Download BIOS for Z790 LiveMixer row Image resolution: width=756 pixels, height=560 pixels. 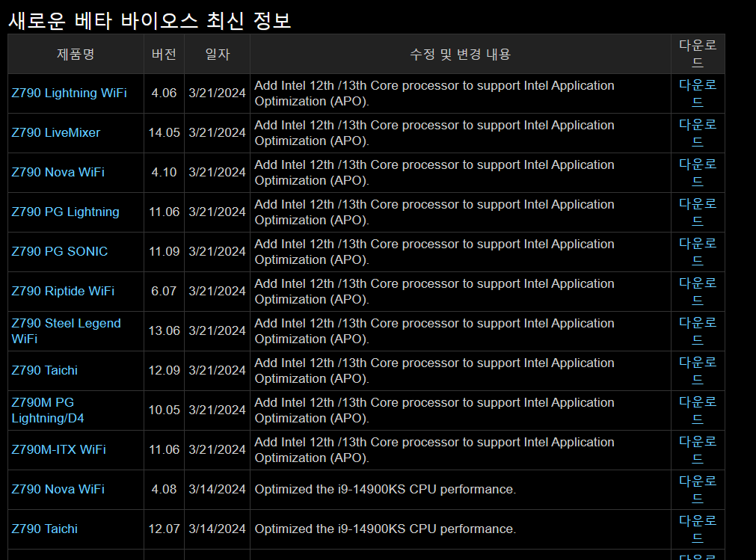coord(698,132)
